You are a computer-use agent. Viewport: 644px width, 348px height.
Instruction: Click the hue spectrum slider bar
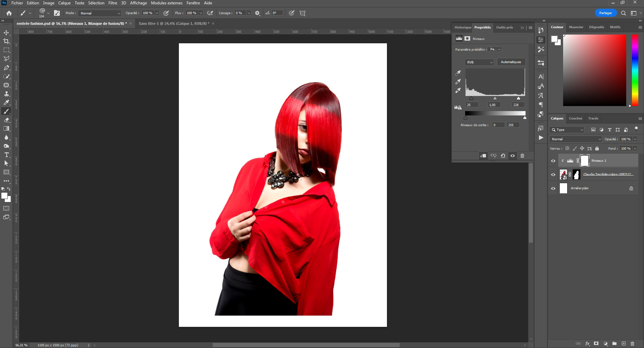click(635, 70)
